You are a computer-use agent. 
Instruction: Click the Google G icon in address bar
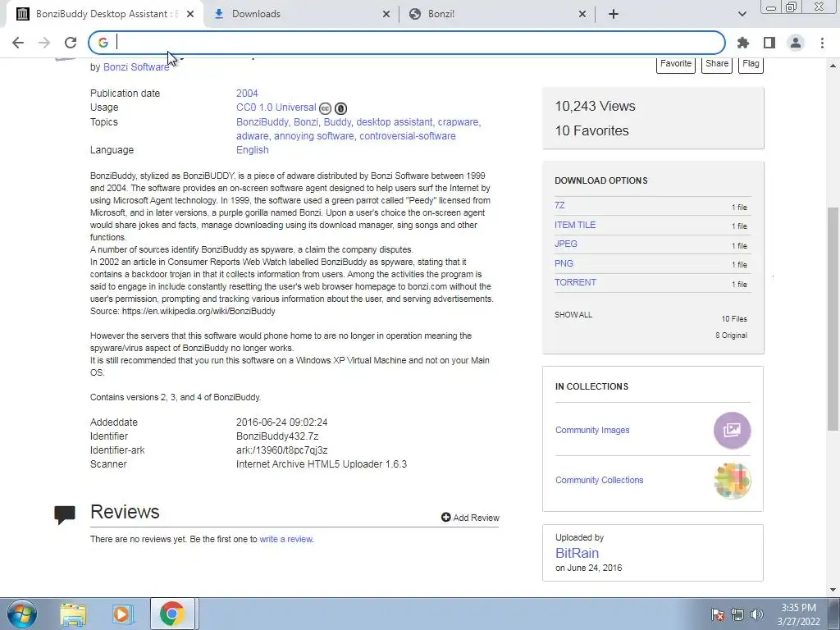click(103, 43)
